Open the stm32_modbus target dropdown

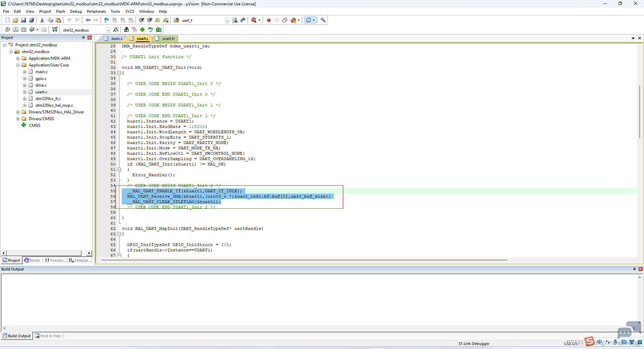point(108,30)
